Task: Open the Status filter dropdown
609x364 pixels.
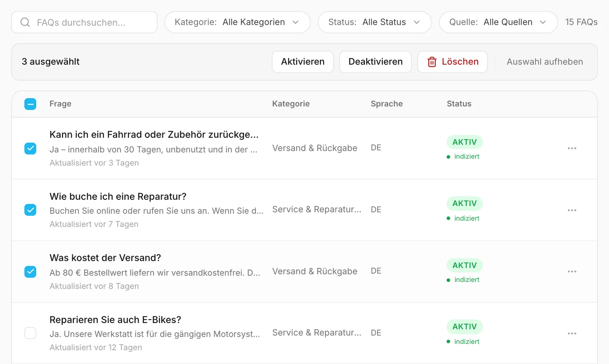Action: (x=375, y=22)
